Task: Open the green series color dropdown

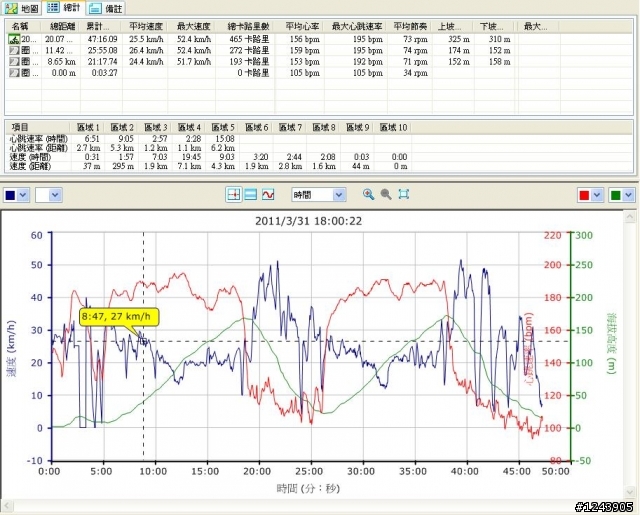Action: pos(628,195)
